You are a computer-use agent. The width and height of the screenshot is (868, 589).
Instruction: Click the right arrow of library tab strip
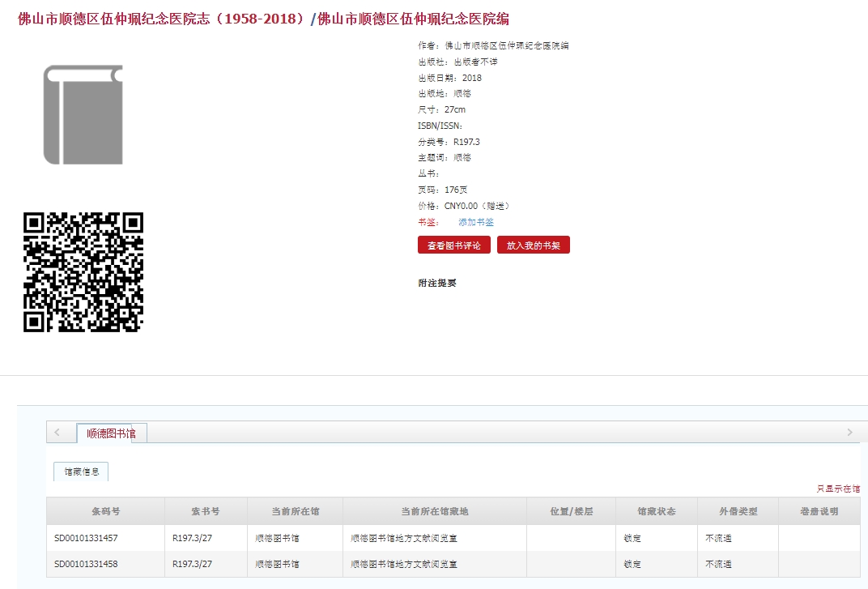pyautogui.click(x=849, y=432)
